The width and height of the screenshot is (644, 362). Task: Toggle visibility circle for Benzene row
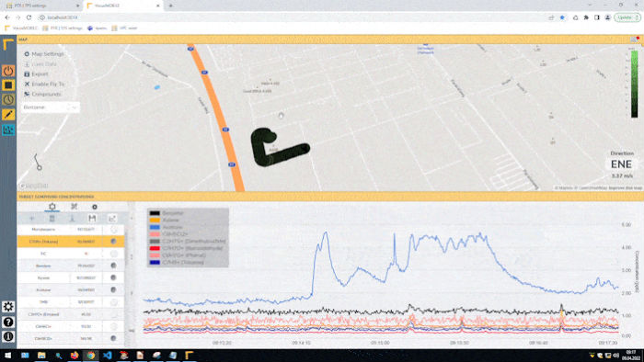[x=114, y=266]
